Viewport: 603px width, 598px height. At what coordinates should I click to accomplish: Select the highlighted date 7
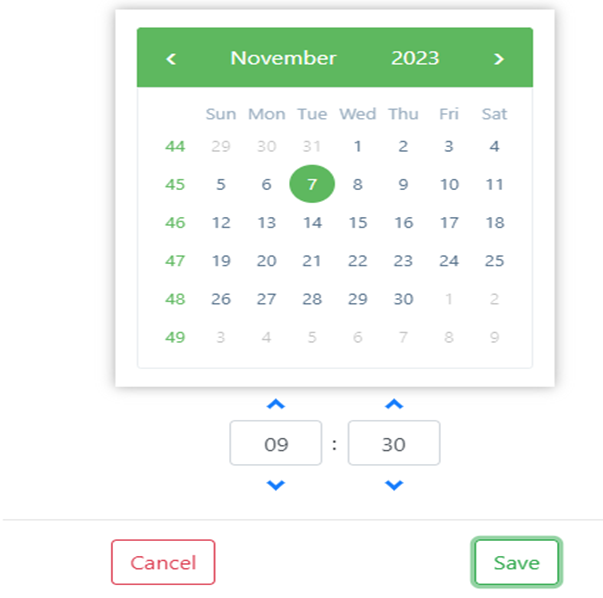point(312,184)
